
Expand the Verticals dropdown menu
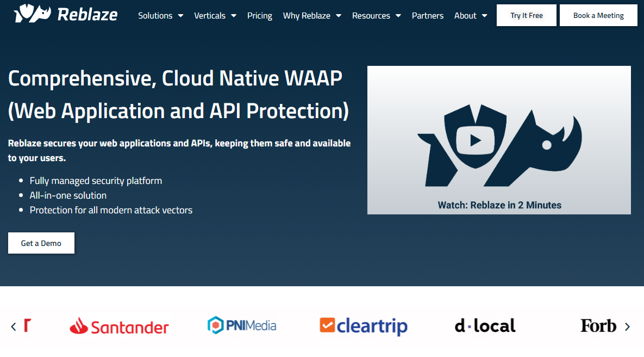[x=215, y=16]
